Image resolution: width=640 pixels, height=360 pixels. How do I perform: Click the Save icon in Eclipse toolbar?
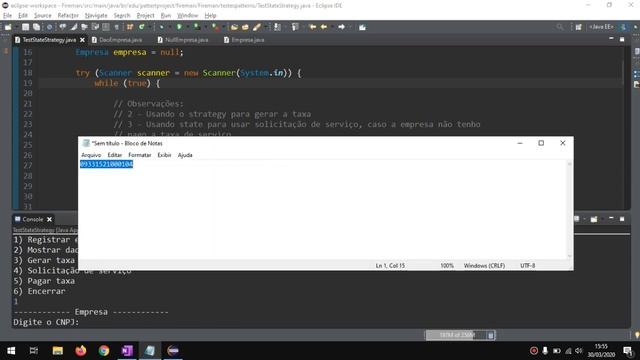click(x=25, y=27)
